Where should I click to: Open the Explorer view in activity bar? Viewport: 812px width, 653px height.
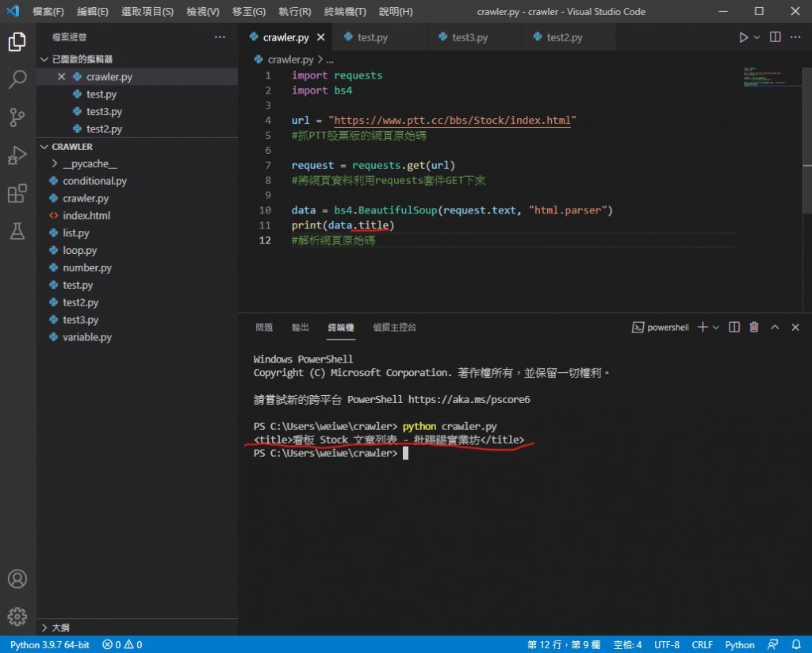[17, 41]
